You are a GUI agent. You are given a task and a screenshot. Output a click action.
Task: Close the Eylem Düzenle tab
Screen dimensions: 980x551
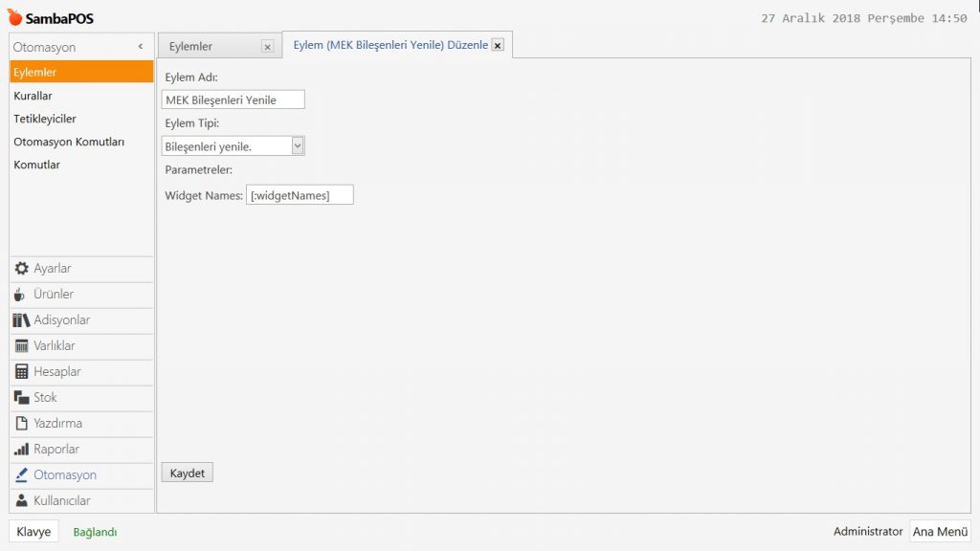coord(498,45)
